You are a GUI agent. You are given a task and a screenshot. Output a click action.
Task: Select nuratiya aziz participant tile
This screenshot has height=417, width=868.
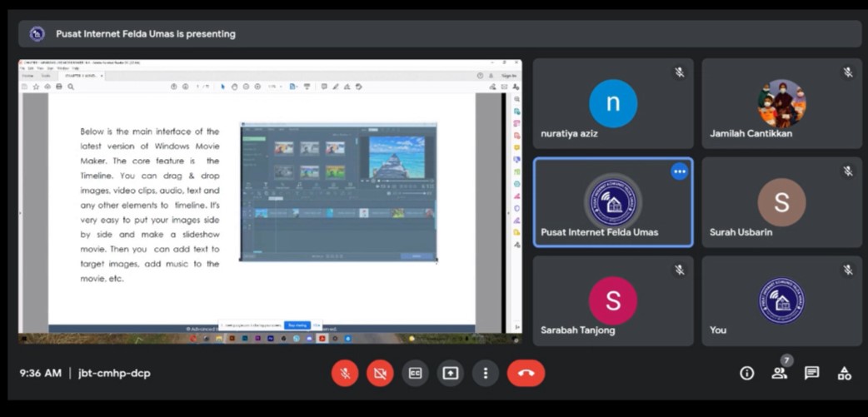[x=613, y=103]
